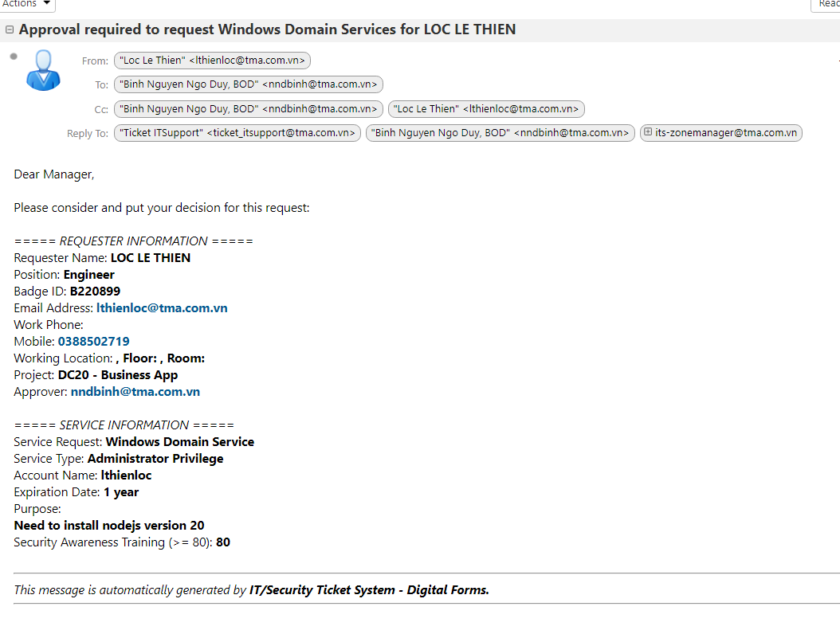Click the gray presence status dot

[x=14, y=56]
